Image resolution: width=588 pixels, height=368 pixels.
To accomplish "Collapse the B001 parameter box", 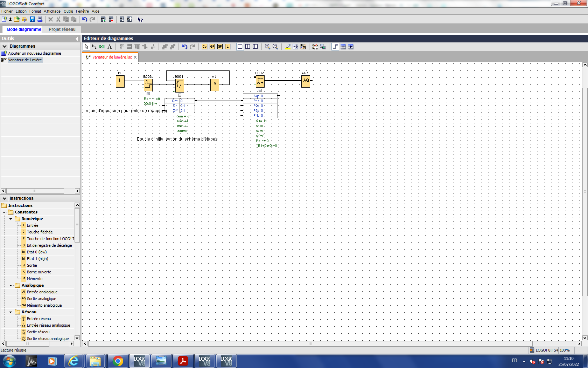I will tap(180, 95).
